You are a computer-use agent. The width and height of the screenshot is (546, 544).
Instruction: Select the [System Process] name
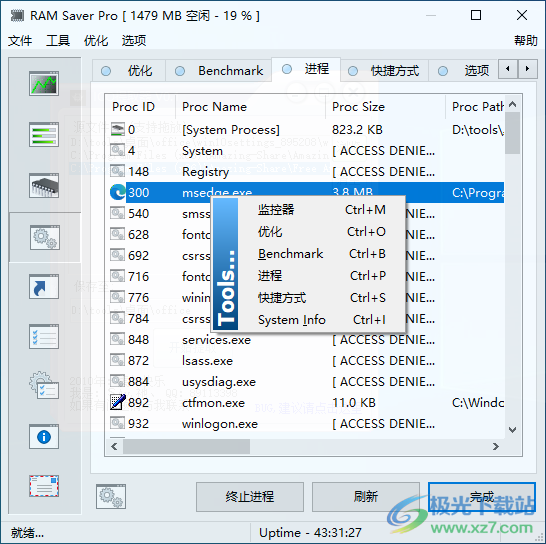tap(231, 130)
